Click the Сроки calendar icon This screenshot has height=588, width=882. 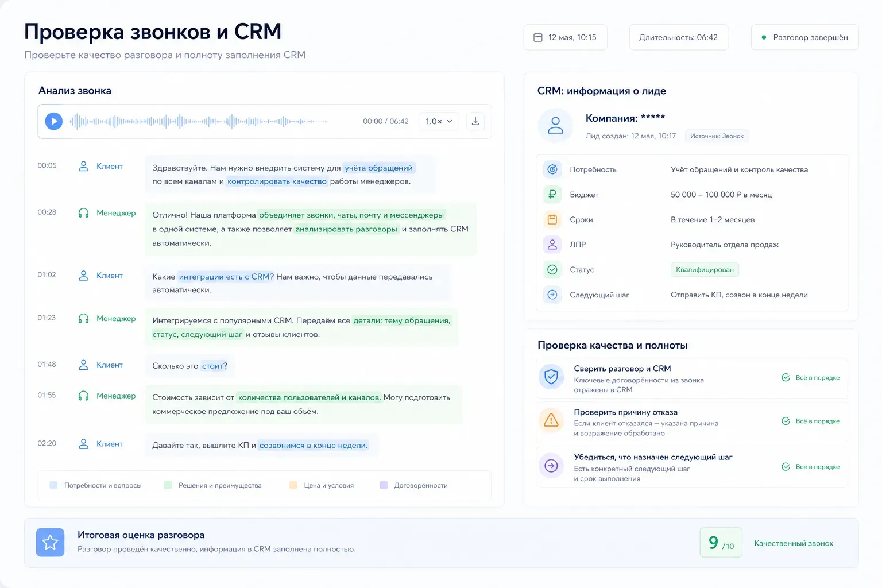[x=552, y=219]
